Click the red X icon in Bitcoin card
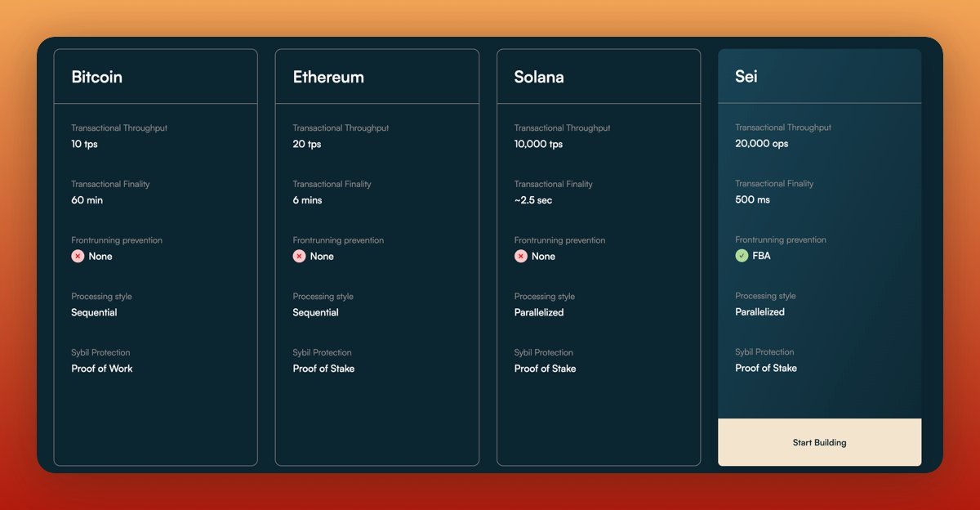The height and width of the screenshot is (510, 980). tap(78, 256)
